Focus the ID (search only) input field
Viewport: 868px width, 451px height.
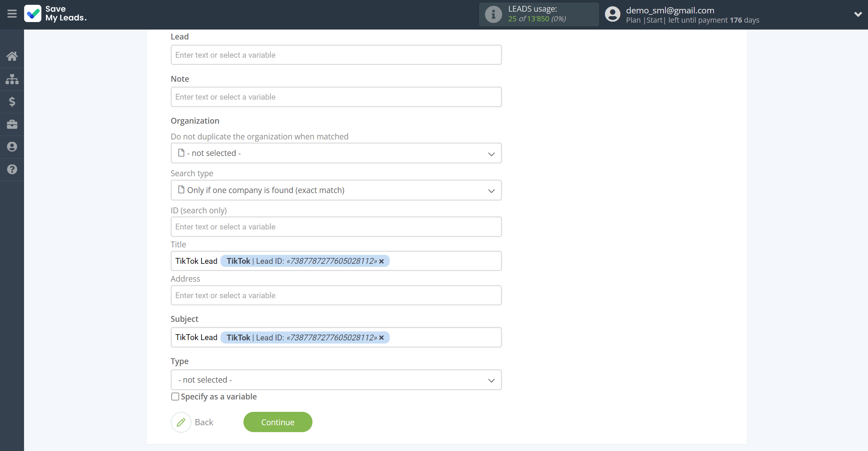[336, 227]
